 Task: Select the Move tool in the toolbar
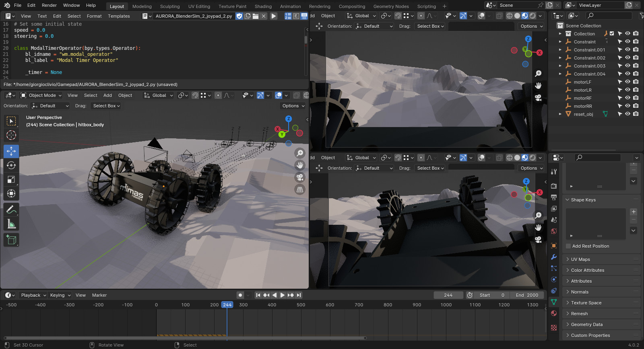click(11, 151)
